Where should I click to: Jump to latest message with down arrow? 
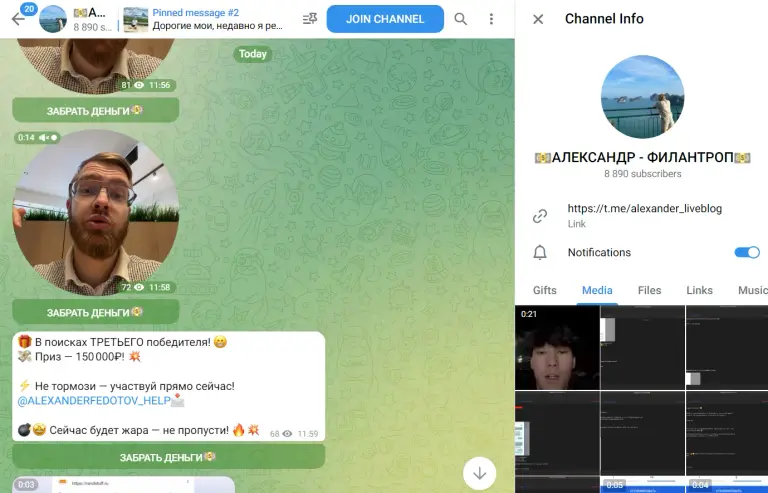pyautogui.click(x=480, y=473)
